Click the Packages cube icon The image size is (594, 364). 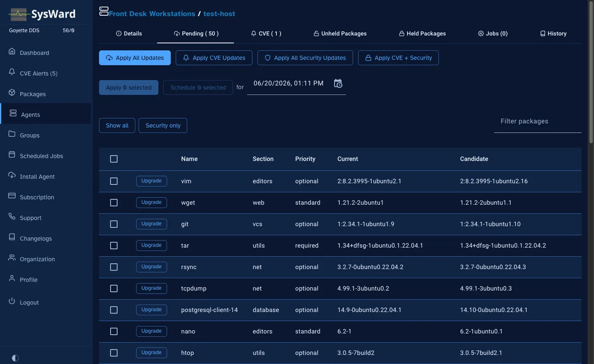(x=12, y=93)
